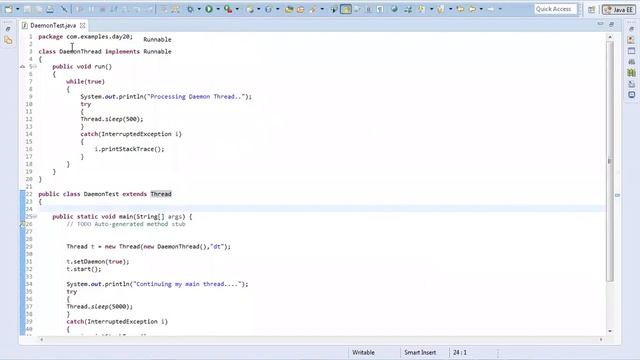Image resolution: width=640 pixels, height=360 pixels.
Task: Run the program with the green Run button
Action: pyautogui.click(x=209, y=9)
